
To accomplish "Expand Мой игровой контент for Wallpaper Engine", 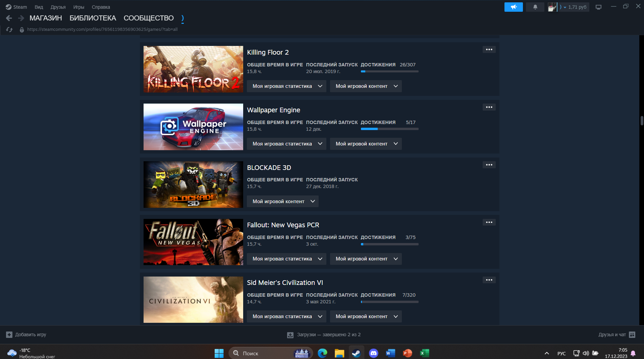I will tap(366, 144).
